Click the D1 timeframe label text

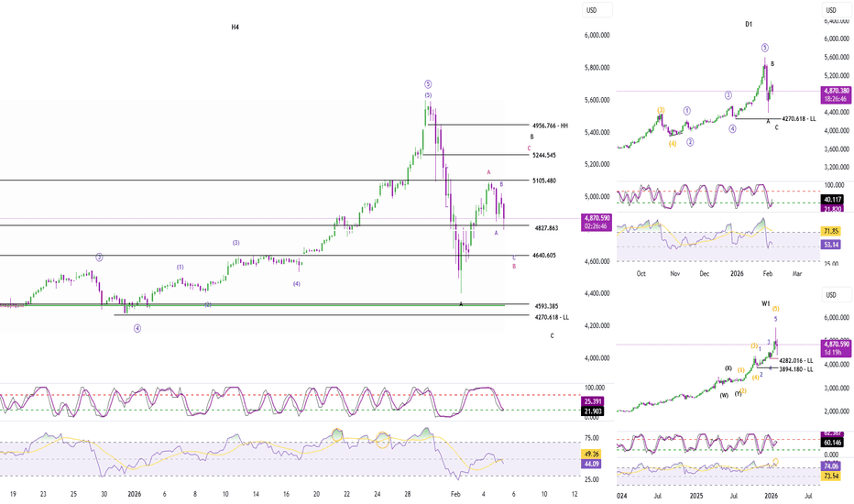[x=749, y=24]
